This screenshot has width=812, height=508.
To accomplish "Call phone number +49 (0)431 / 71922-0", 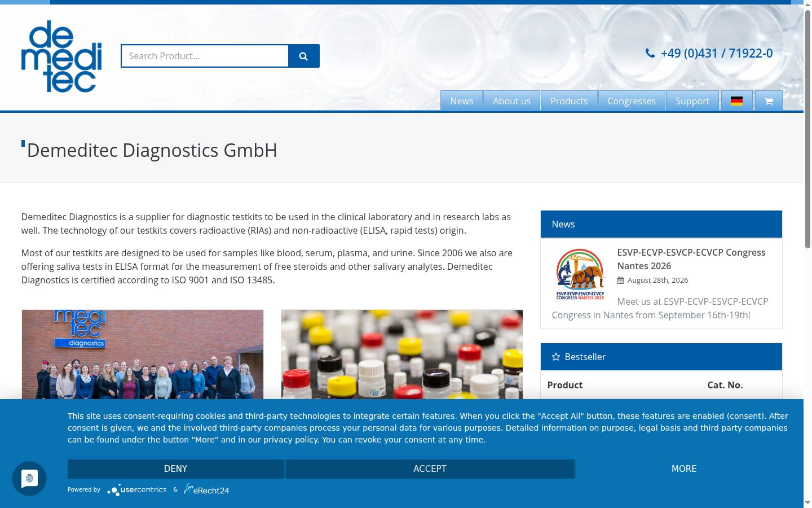I will pyautogui.click(x=717, y=53).
